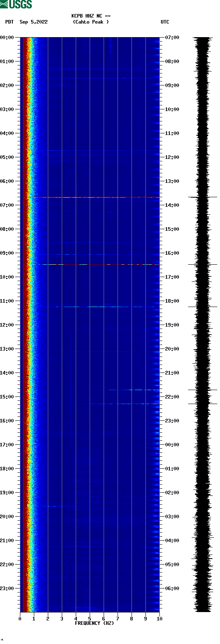The image size is (220, 644).
Task: Click the 10:00 UTC time label
Action: pyautogui.click(x=172, y=109)
